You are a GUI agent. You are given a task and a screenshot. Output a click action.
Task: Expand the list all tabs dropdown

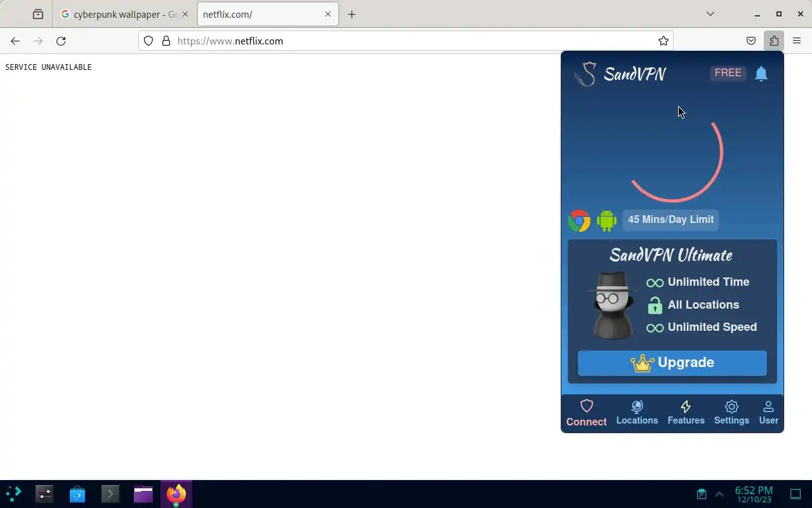click(710, 14)
